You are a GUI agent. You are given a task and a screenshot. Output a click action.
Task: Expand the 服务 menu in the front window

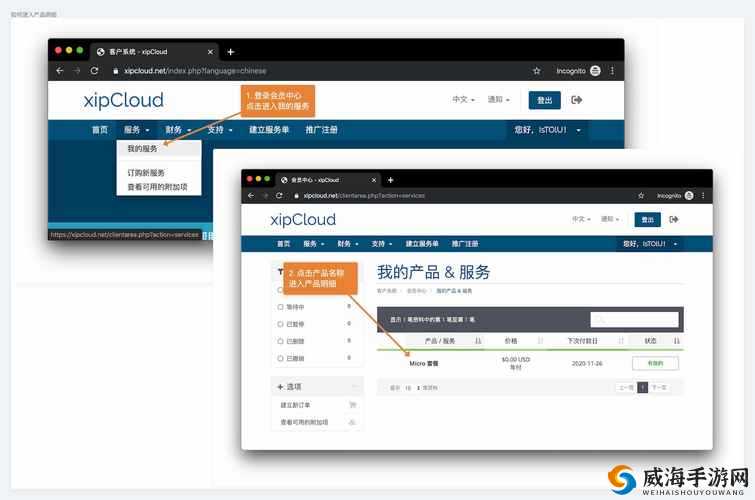coord(314,244)
